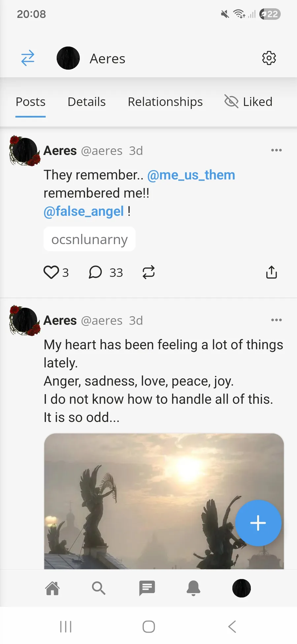Tap the switch account arrows icon
This screenshot has height=644, width=297.
(x=28, y=58)
